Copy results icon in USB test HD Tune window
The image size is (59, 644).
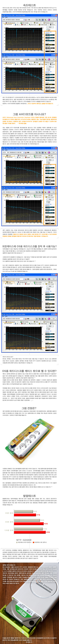pyautogui.click(x=36, y=20)
